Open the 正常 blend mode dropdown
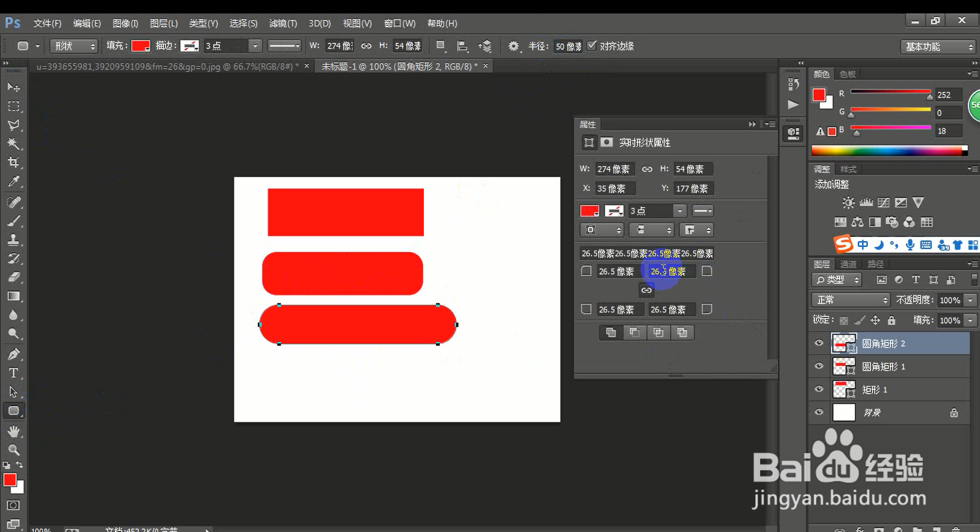Viewport: 980px width, 532px height. click(850, 300)
